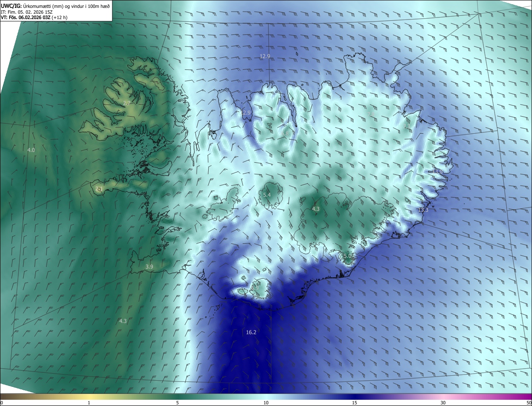Viewport: 532px width, 406px height.
Task: Click the 7.3 value near the northeast coast
Action: pos(407,126)
